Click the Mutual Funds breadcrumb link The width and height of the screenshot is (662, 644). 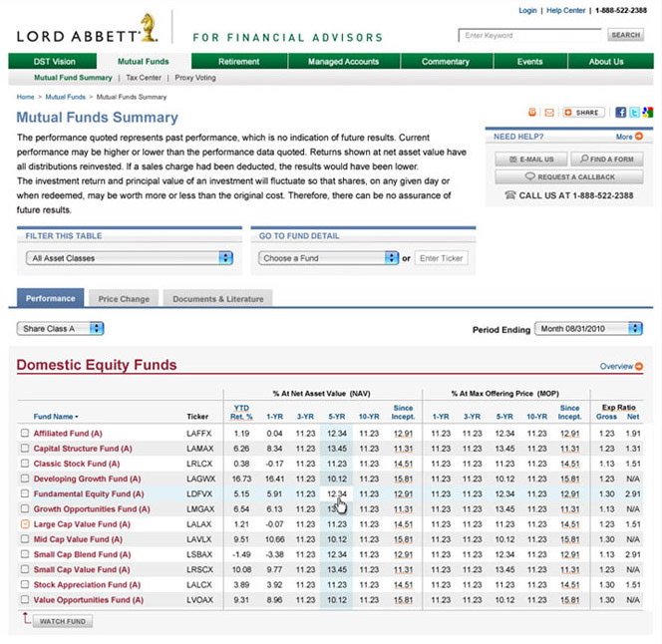tap(66, 97)
